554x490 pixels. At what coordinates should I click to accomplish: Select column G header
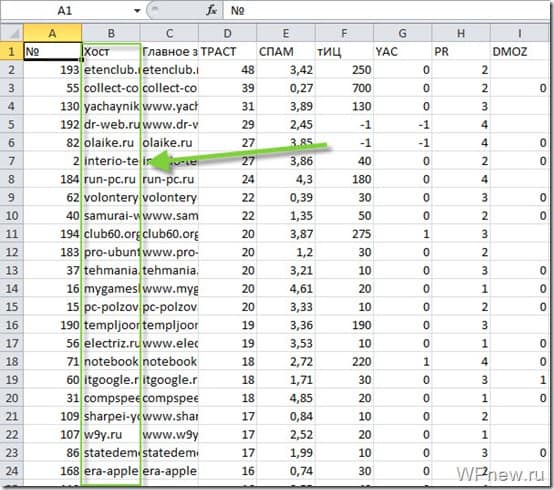click(402, 34)
